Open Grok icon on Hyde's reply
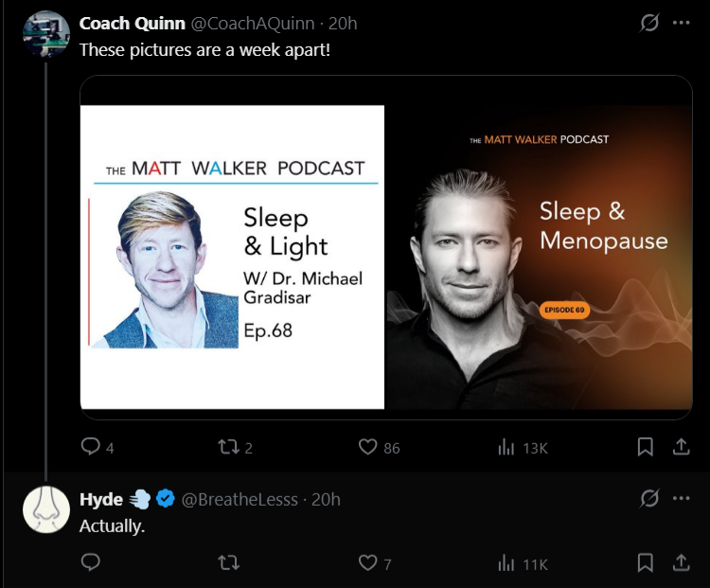Screen dimensions: 710x588 click(649, 498)
